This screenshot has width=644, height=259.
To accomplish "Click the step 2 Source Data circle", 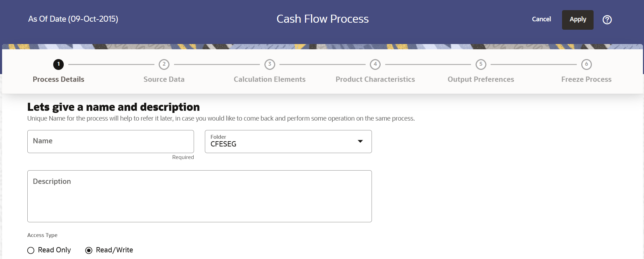I will (164, 64).
